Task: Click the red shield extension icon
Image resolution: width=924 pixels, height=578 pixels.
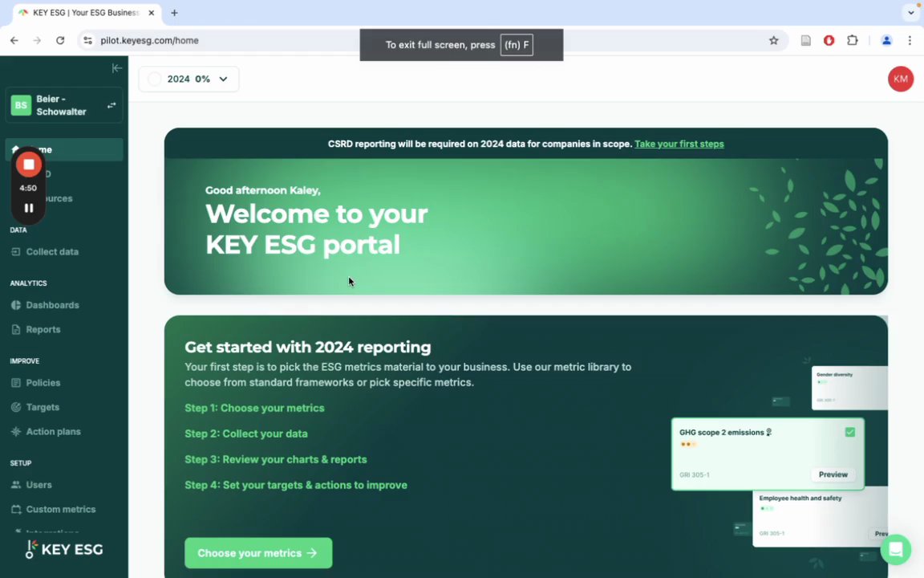Action: 829,41
